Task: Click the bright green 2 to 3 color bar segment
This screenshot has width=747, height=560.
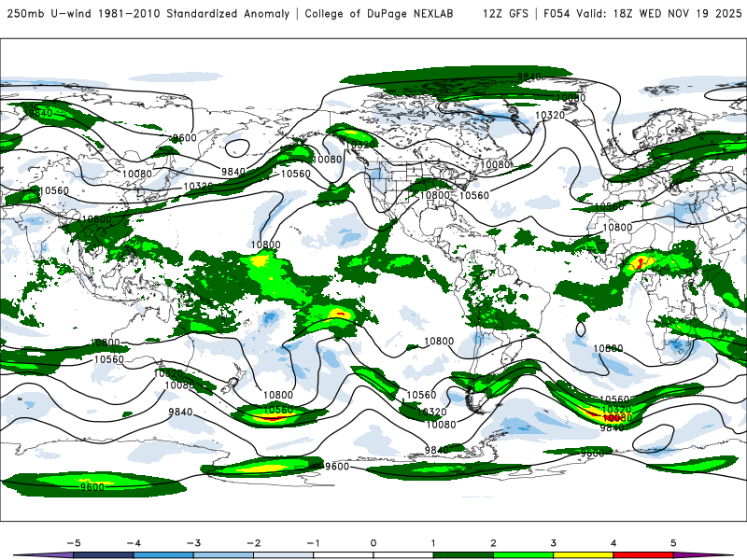Action: tap(524, 555)
